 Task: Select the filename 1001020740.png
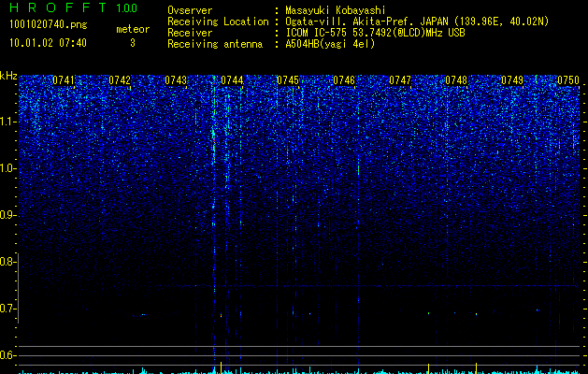(x=49, y=25)
